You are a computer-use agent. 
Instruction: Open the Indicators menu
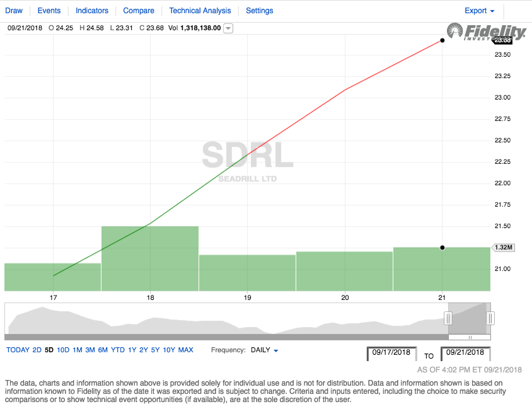coord(91,11)
